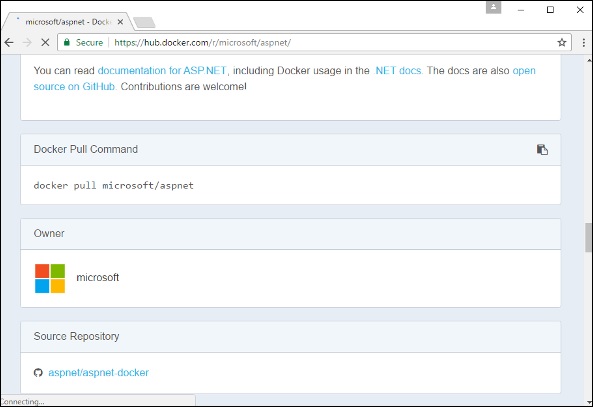
Task: Close the microsoft/aspnet tab
Action: pyautogui.click(x=120, y=22)
